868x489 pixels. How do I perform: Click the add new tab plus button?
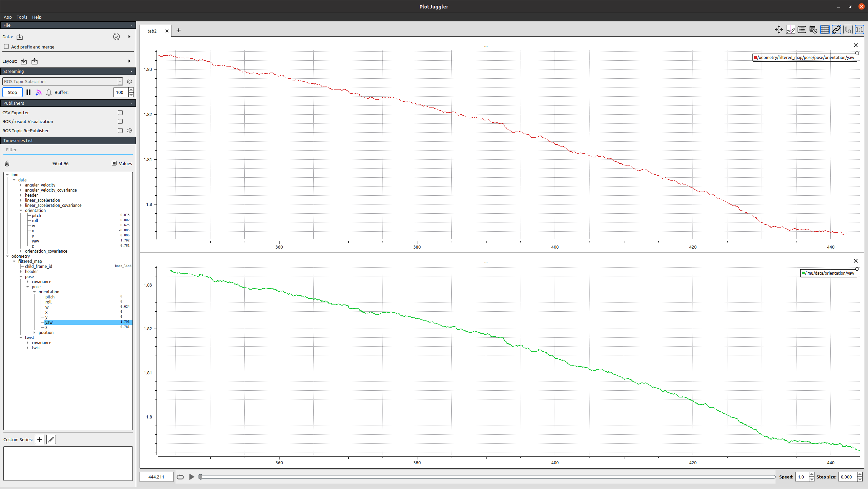coord(178,31)
